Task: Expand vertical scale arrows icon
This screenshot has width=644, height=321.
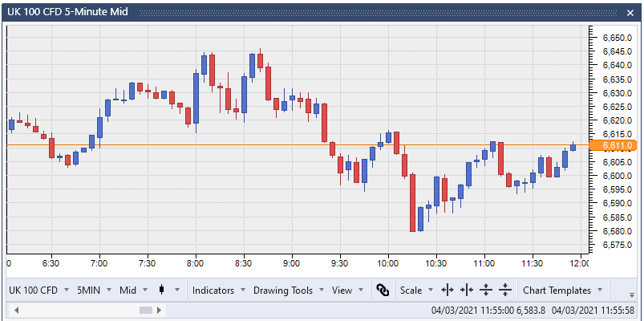Action: pos(486,291)
